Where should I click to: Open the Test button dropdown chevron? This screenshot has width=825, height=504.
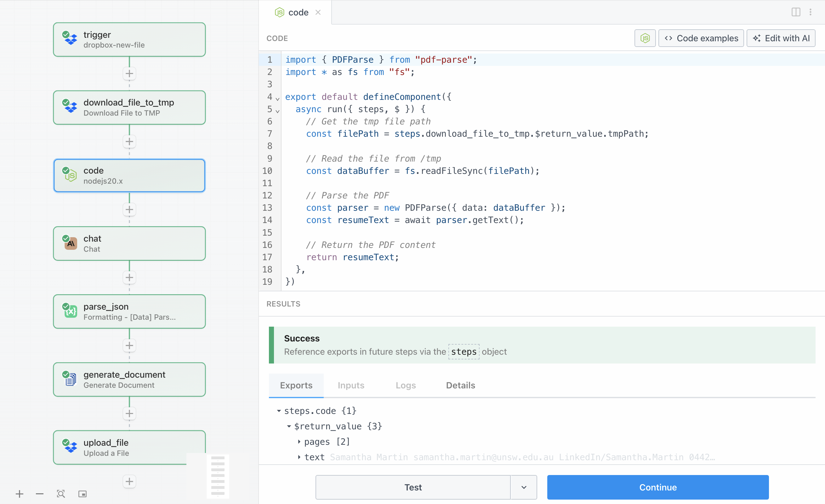coord(524,487)
